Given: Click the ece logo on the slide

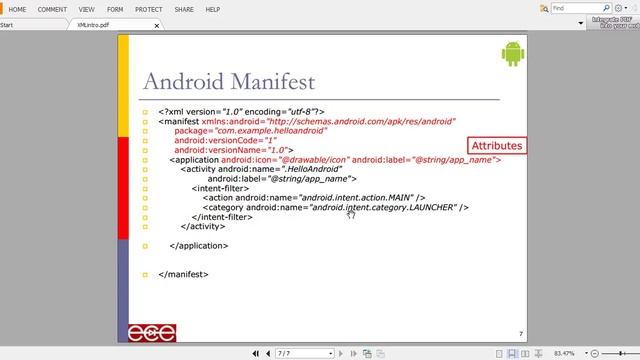Looking at the screenshot, I should click(152, 333).
